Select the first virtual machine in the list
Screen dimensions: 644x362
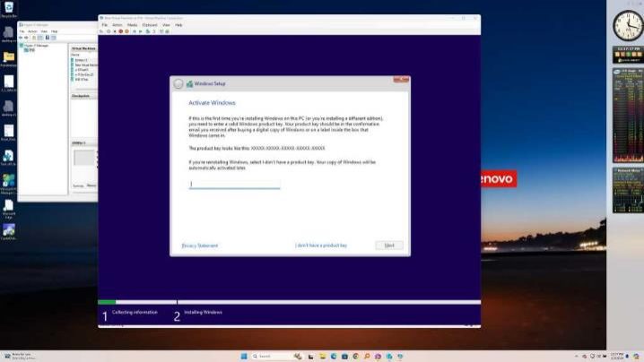(79, 60)
